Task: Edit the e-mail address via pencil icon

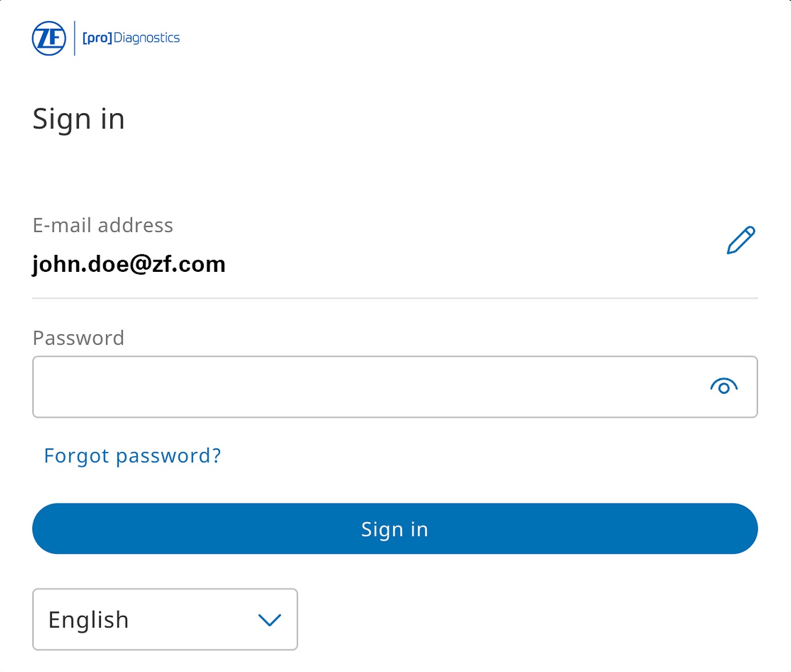Action: click(x=740, y=240)
